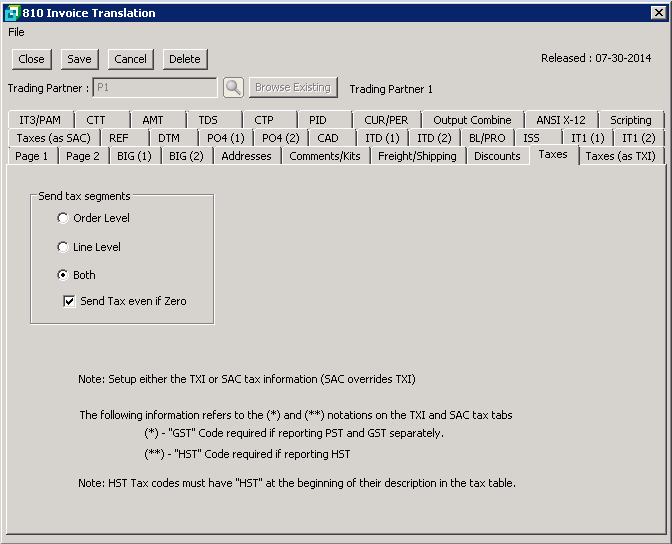Open the File menu

16,32
